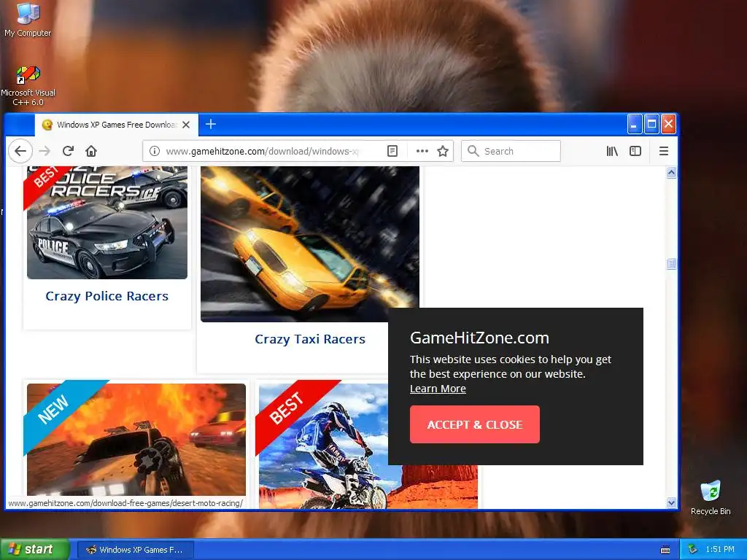Select the Windows XP Games taskbar button
This screenshot has width=747, height=560.
coord(135,550)
